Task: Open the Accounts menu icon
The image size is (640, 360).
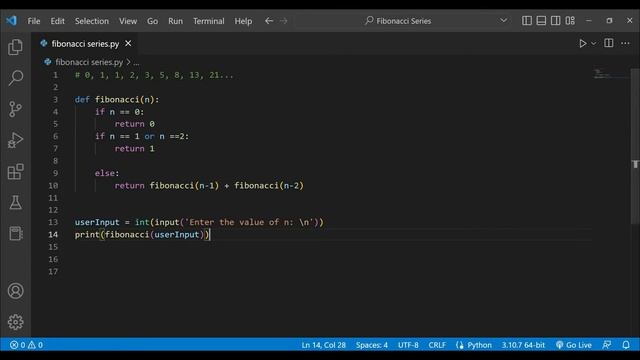Action: (x=16, y=291)
